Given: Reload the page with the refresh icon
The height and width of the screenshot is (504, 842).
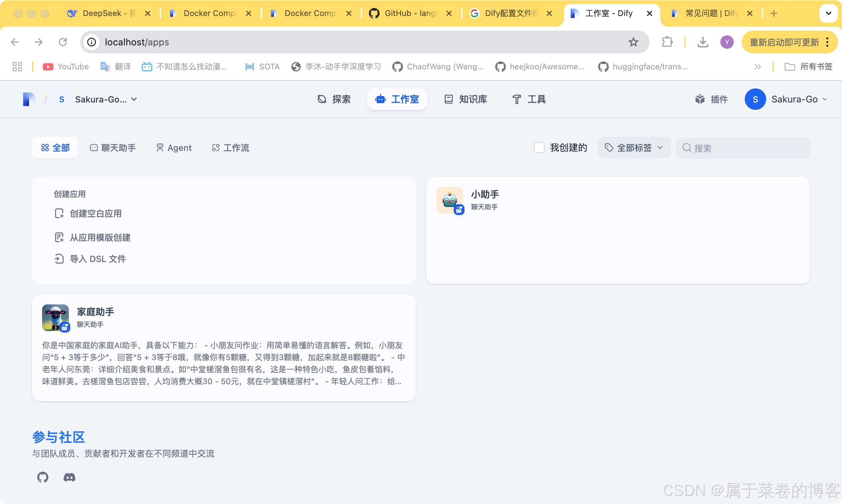Looking at the screenshot, I should pyautogui.click(x=63, y=42).
